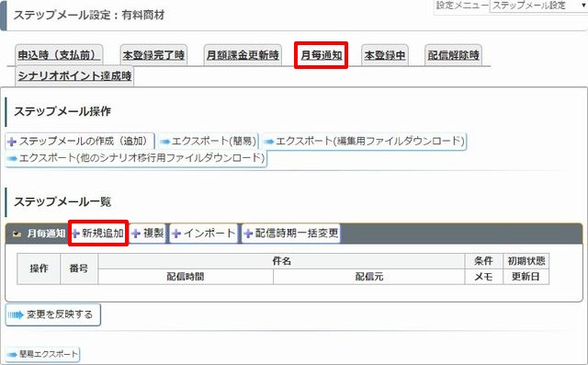Click the 初期状態 column header
The image size is (588, 365).
(526, 261)
